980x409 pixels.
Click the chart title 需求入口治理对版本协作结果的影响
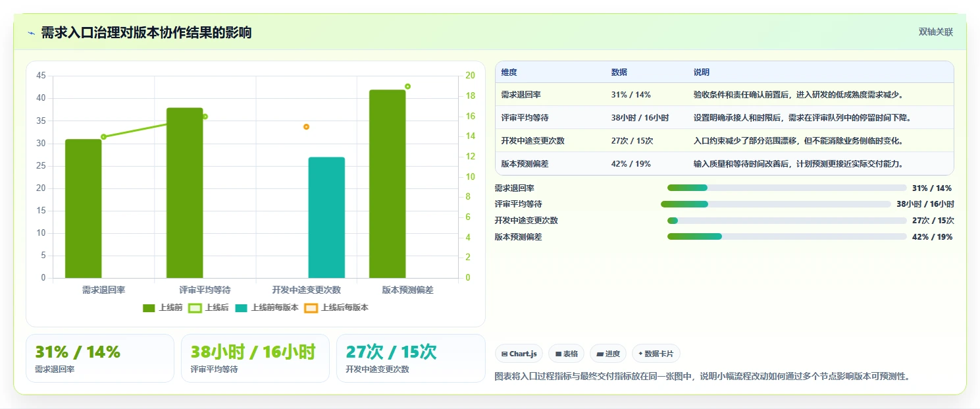click(146, 32)
